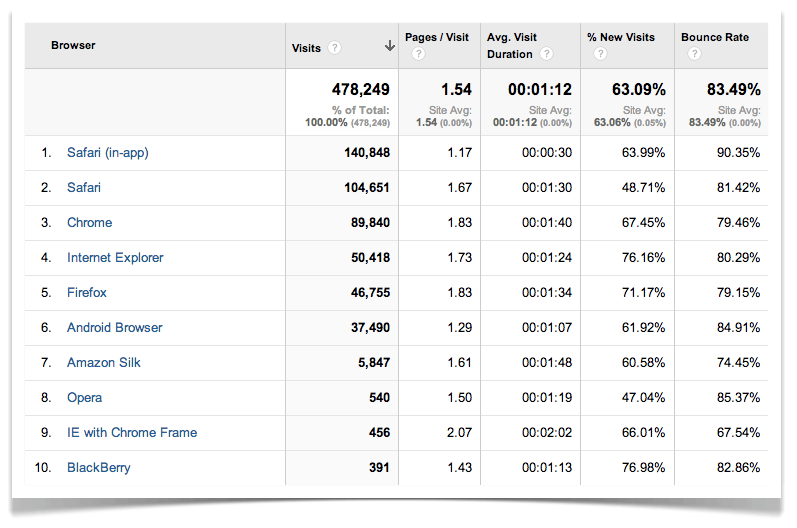Image resolution: width=797 pixels, height=528 pixels.
Task: Select the BlackBerry browser link
Action: pyautogui.click(x=98, y=468)
